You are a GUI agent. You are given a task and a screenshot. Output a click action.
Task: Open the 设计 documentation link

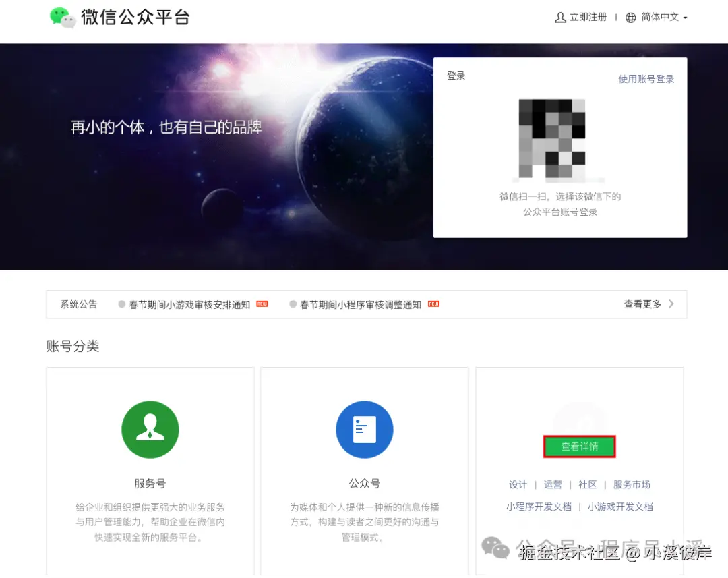(x=518, y=484)
